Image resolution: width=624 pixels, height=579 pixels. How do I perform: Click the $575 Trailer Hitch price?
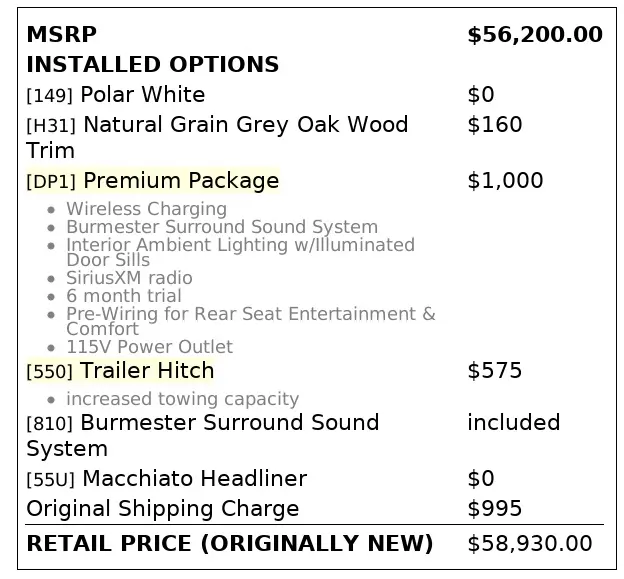pos(494,371)
